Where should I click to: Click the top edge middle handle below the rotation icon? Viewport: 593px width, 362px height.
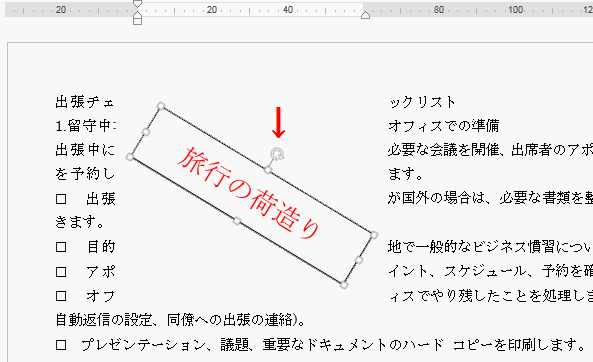point(268,170)
